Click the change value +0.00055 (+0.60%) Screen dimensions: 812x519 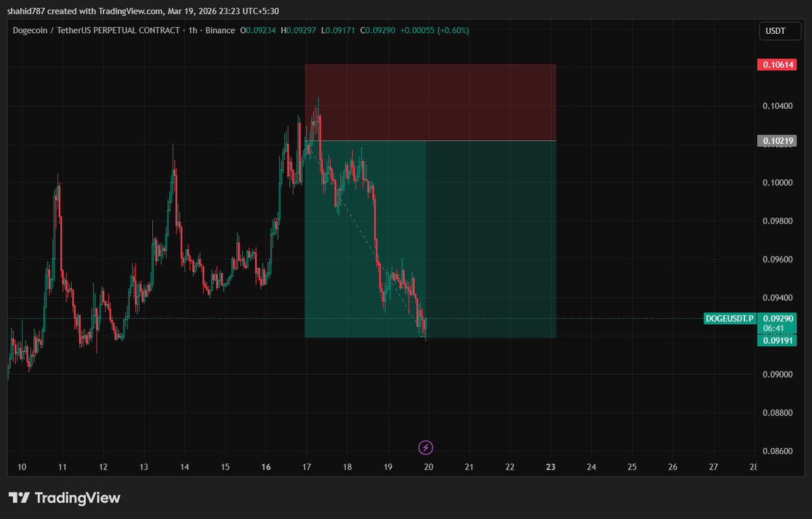435,30
